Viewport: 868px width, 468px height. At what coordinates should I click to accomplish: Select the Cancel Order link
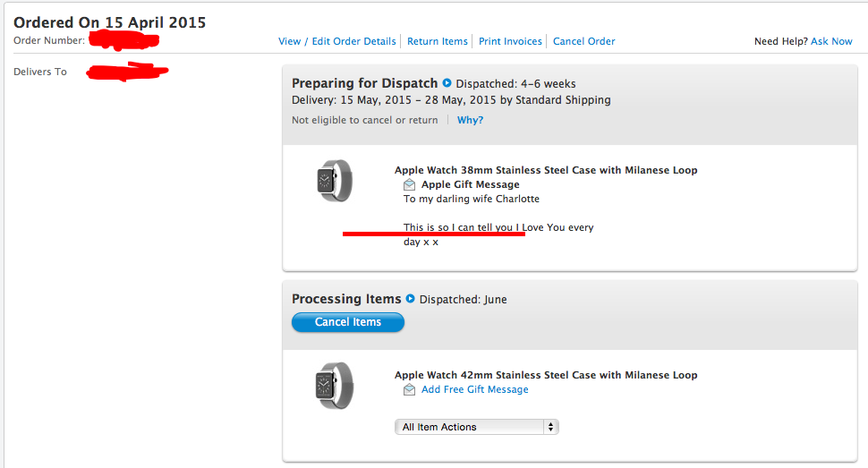tap(584, 41)
